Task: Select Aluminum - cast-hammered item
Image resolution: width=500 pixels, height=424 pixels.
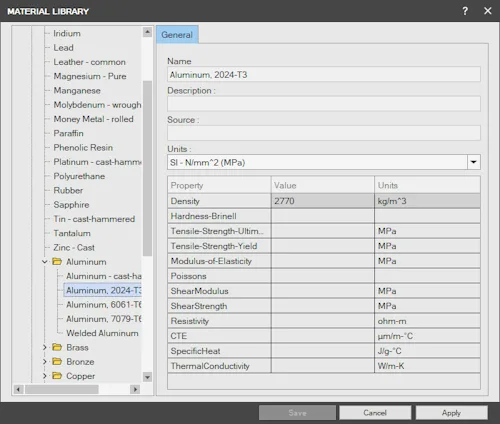Action: click(x=104, y=276)
